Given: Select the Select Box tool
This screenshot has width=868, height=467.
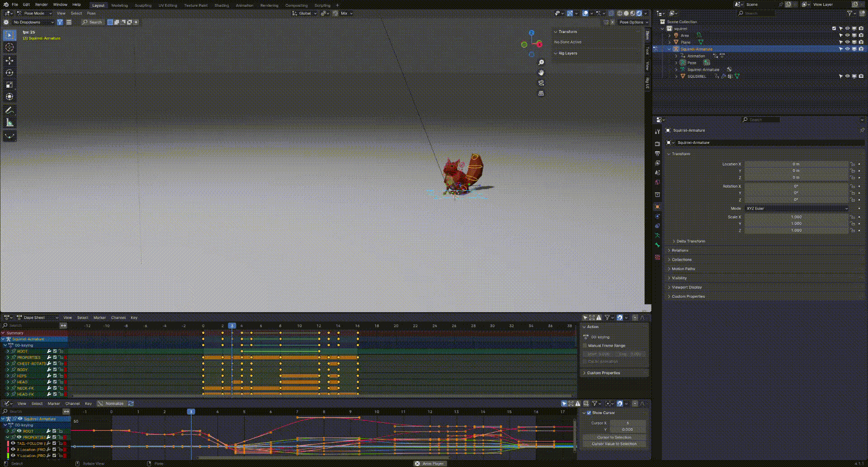Looking at the screenshot, I should pos(9,35).
